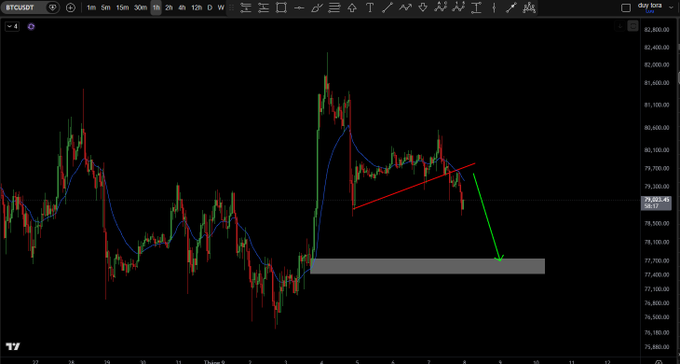Select the Text tool
Image resolution: width=680 pixels, height=364 pixels.
click(x=370, y=7)
